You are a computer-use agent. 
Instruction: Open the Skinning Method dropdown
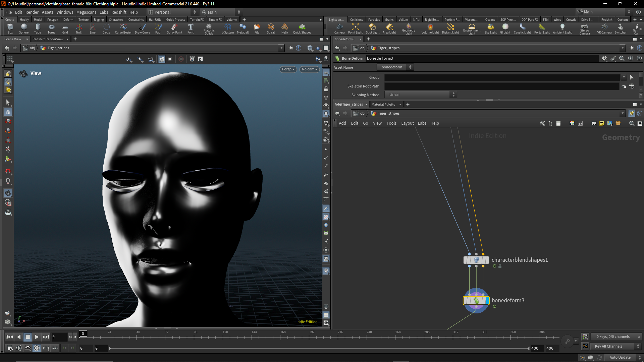pyautogui.click(x=421, y=95)
